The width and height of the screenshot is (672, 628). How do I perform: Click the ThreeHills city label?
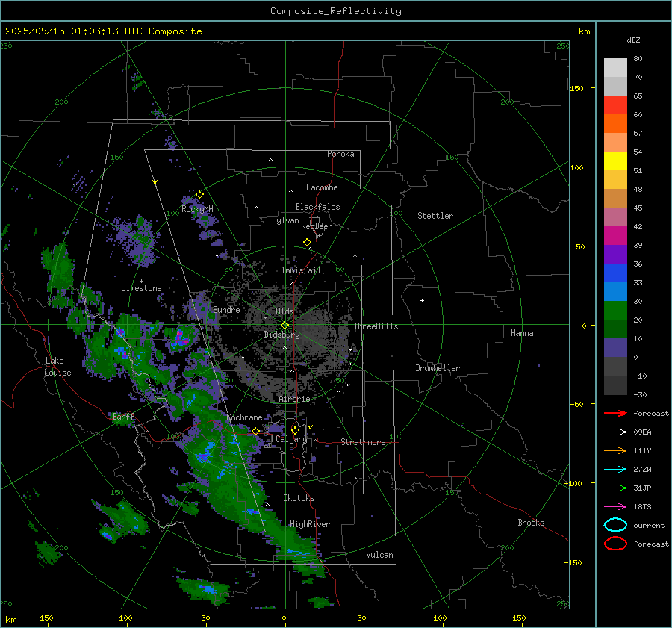(x=376, y=326)
